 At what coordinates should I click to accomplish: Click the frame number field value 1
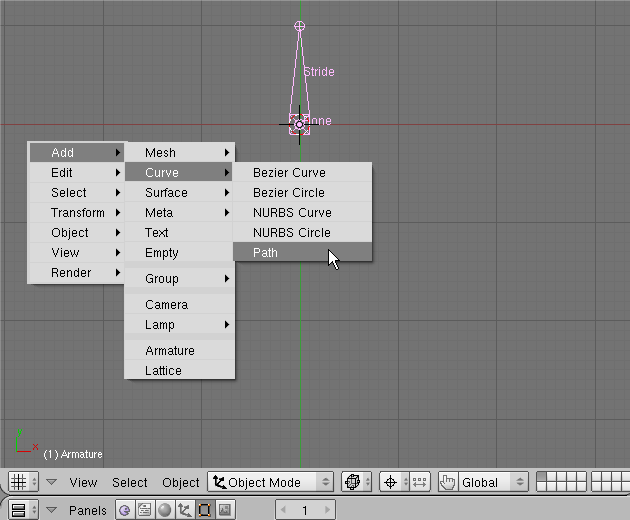pos(305,510)
